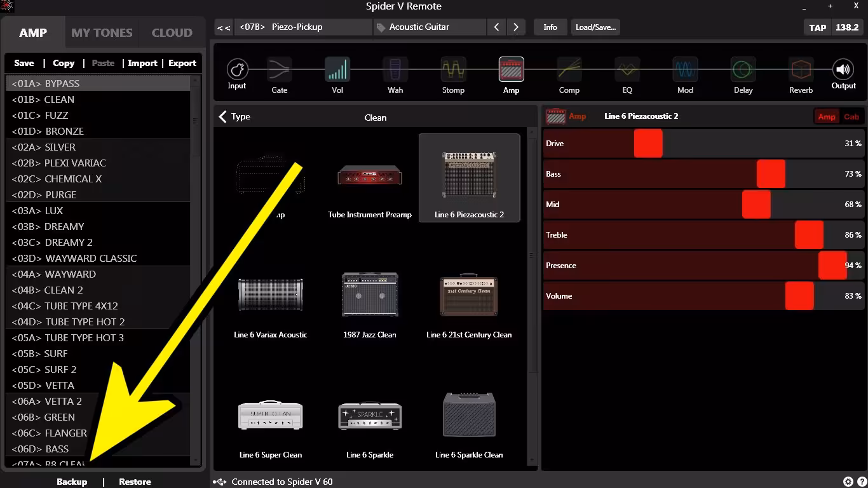Click the Restore button

[x=135, y=482]
